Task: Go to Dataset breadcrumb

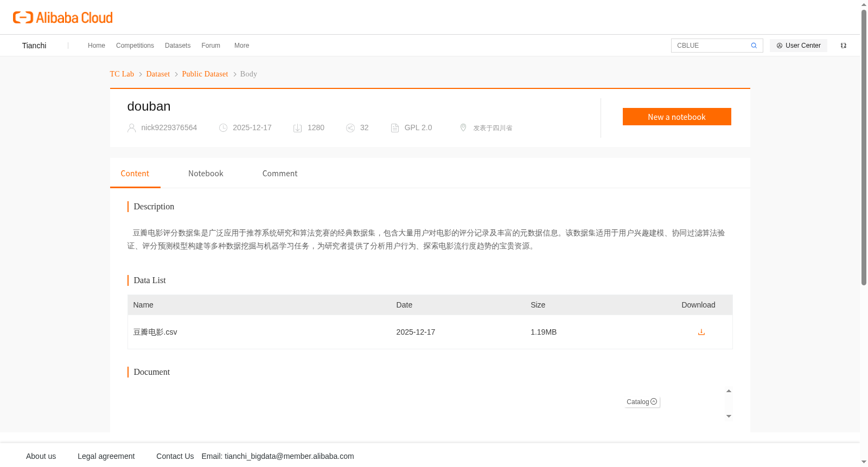Action: (158, 74)
